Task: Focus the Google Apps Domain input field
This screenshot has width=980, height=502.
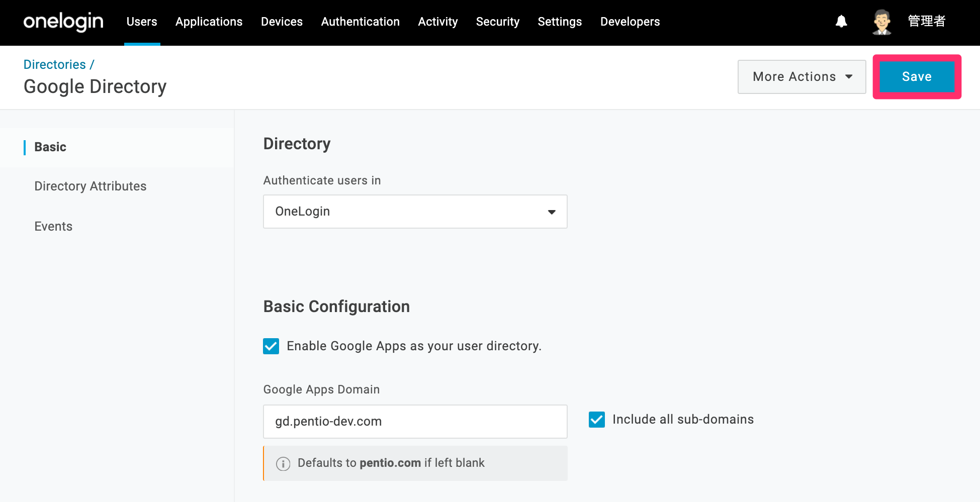Action: coord(415,422)
